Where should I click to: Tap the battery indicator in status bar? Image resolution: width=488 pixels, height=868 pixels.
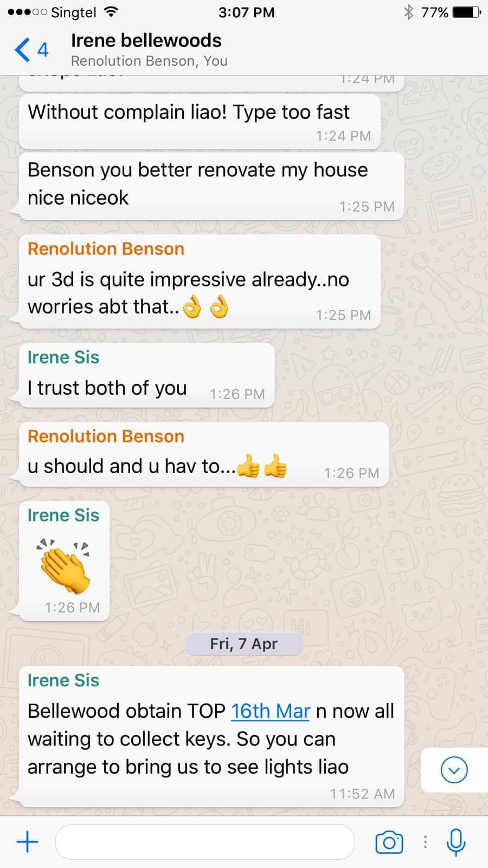pyautogui.click(x=466, y=12)
